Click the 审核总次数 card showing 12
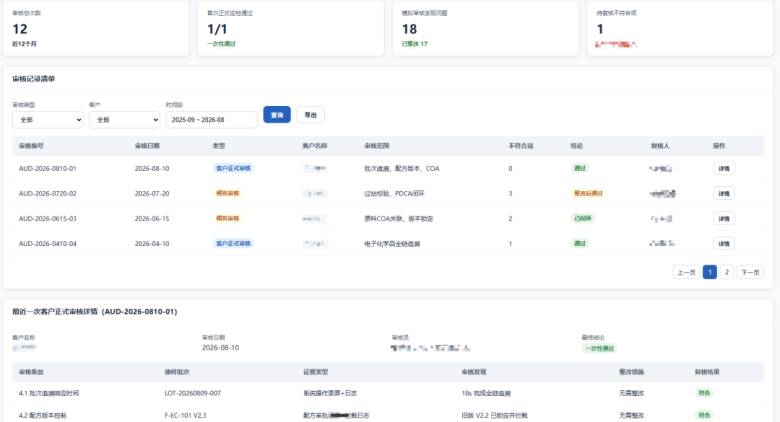Screen dimensions: 780x422 coord(96,28)
